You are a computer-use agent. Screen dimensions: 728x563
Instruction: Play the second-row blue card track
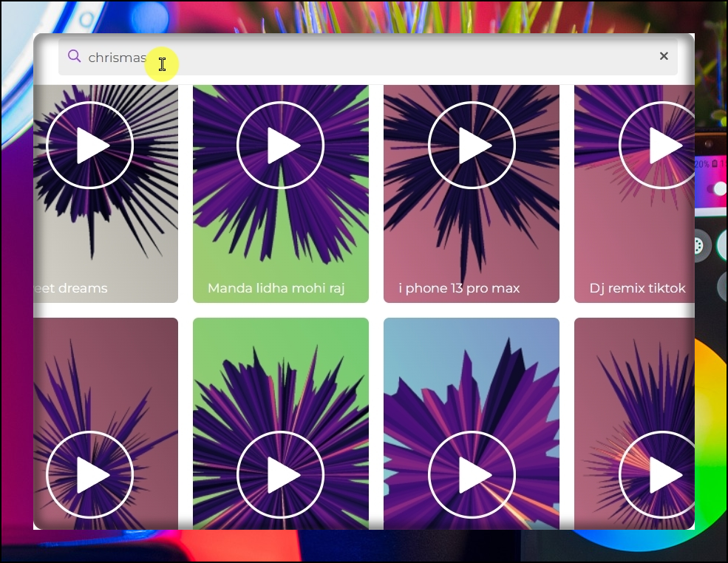tap(472, 474)
